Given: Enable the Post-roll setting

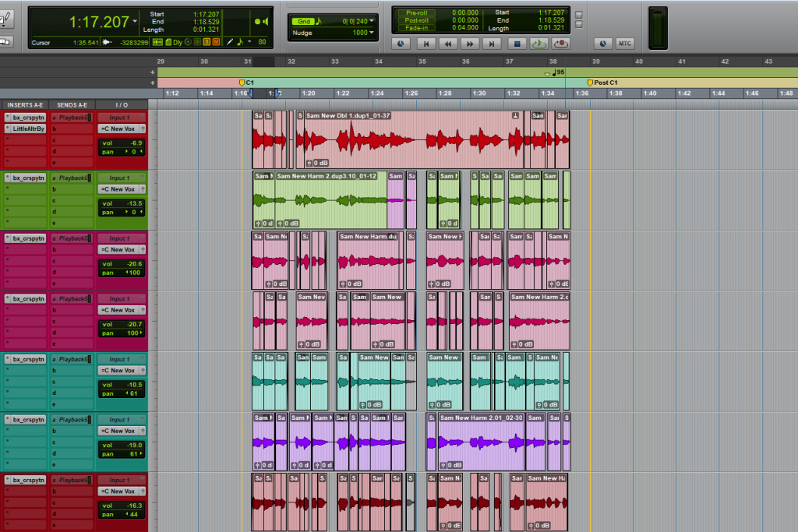Looking at the screenshot, I should pos(416,20).
